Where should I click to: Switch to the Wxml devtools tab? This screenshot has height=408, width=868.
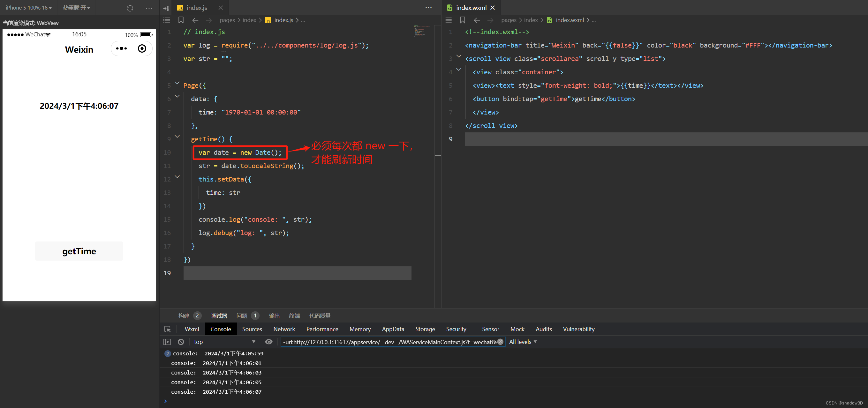pyautogui.click(x=192, y=329)
